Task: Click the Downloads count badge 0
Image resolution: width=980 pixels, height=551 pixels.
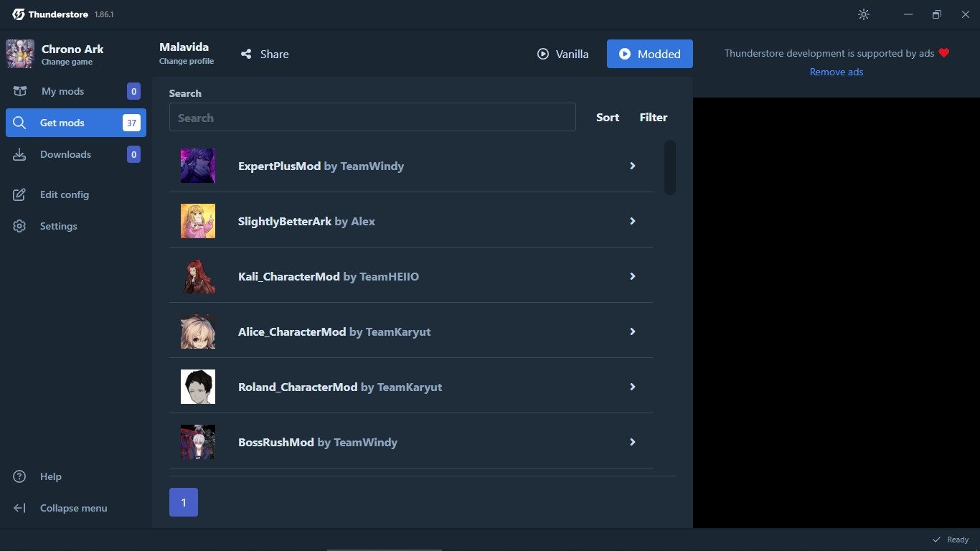Action: 133,154
